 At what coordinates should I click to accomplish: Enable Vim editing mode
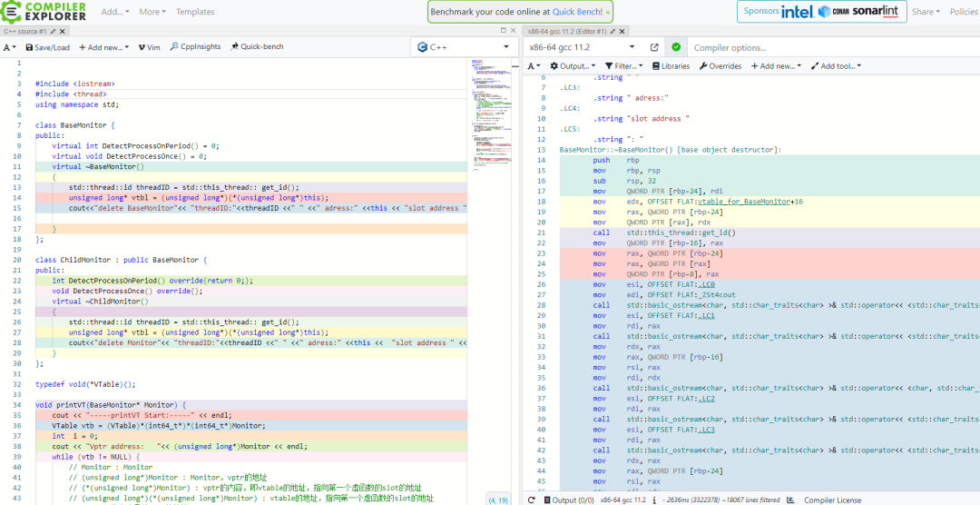[x=149, y=47]
